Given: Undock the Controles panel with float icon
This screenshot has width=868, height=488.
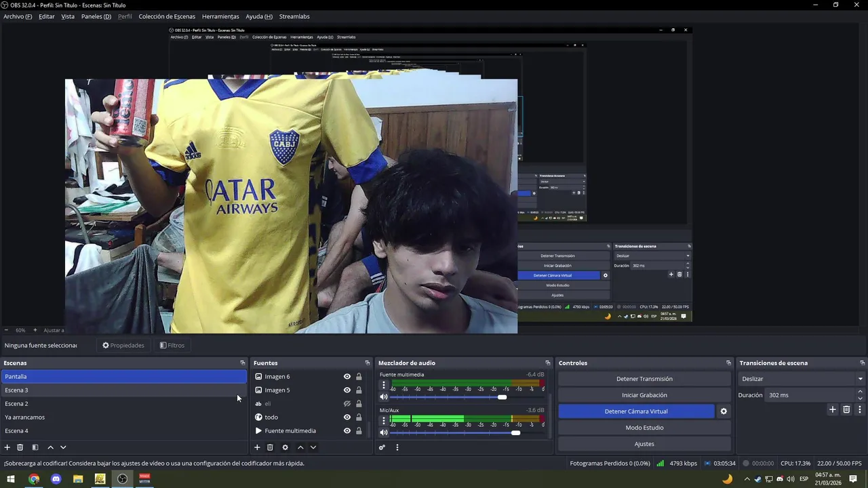Looking at the screenshot, I should pyautogui.click(x=729, y=363).
